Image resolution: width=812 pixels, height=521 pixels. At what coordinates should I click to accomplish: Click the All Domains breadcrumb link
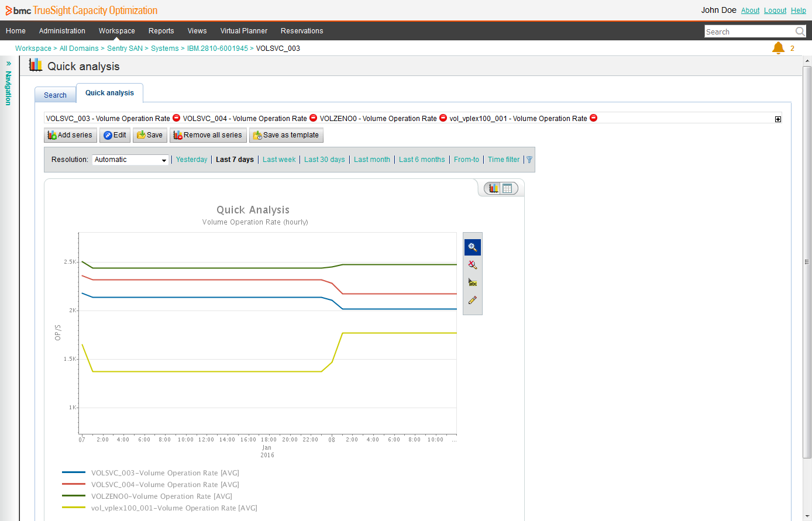79,49
